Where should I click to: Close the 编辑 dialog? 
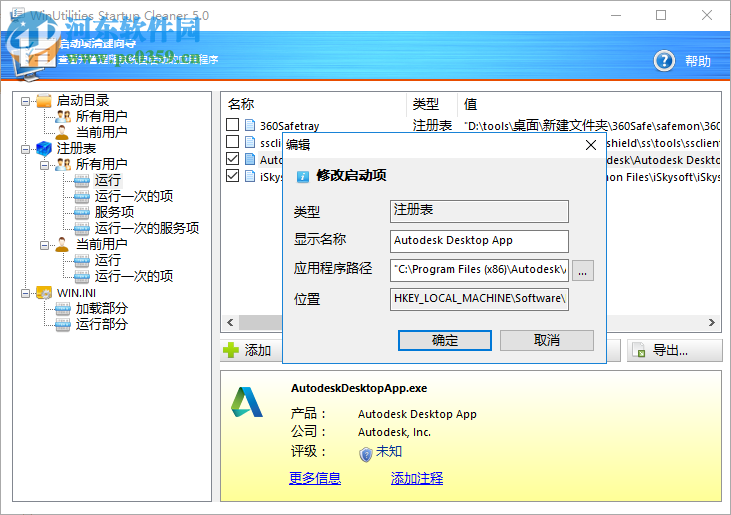point(591,145)
